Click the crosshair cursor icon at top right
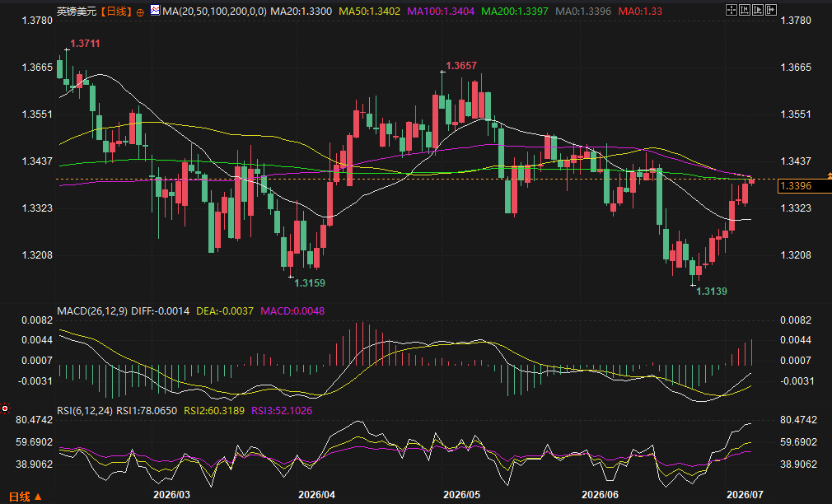832x504 pixels. (732, 10)
